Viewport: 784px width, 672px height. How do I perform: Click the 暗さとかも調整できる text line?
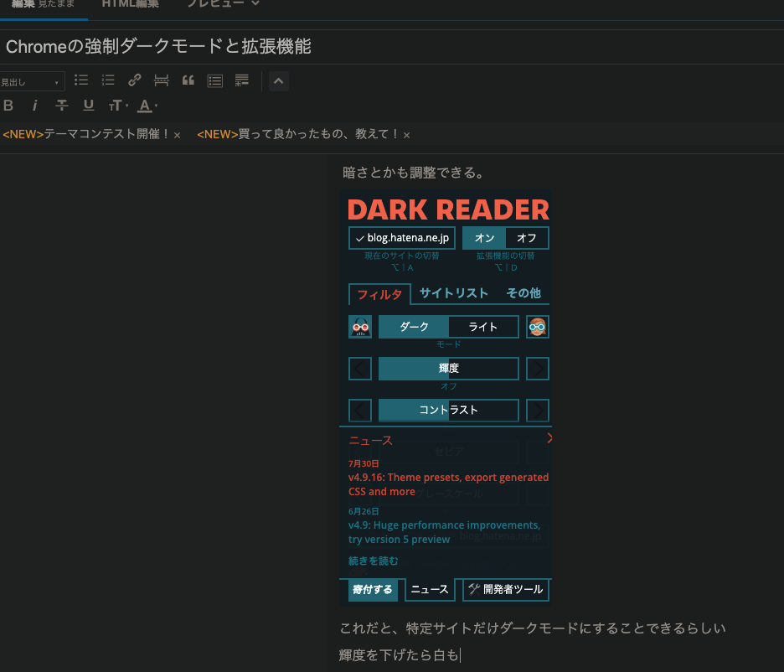click(414, 173)
